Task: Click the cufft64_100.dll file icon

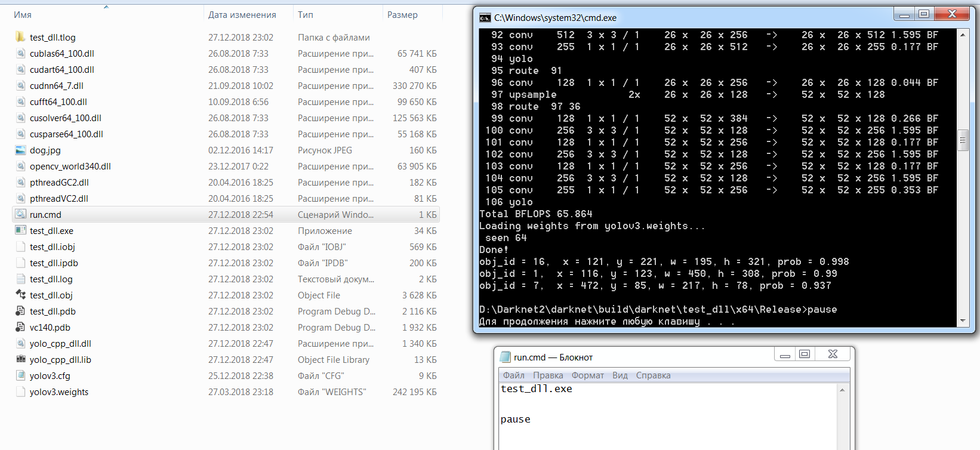Action: (x=20, y=101)
